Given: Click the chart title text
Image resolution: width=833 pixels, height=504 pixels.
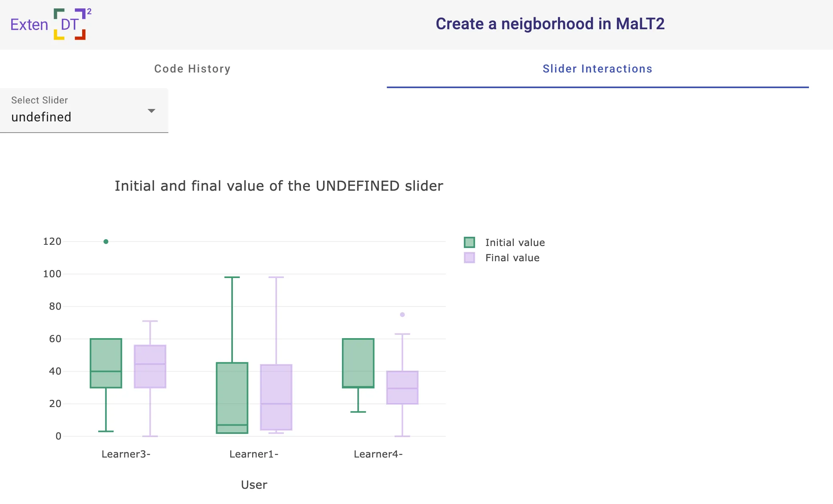Looking at the screenshot, I should [x=279, y=185].
